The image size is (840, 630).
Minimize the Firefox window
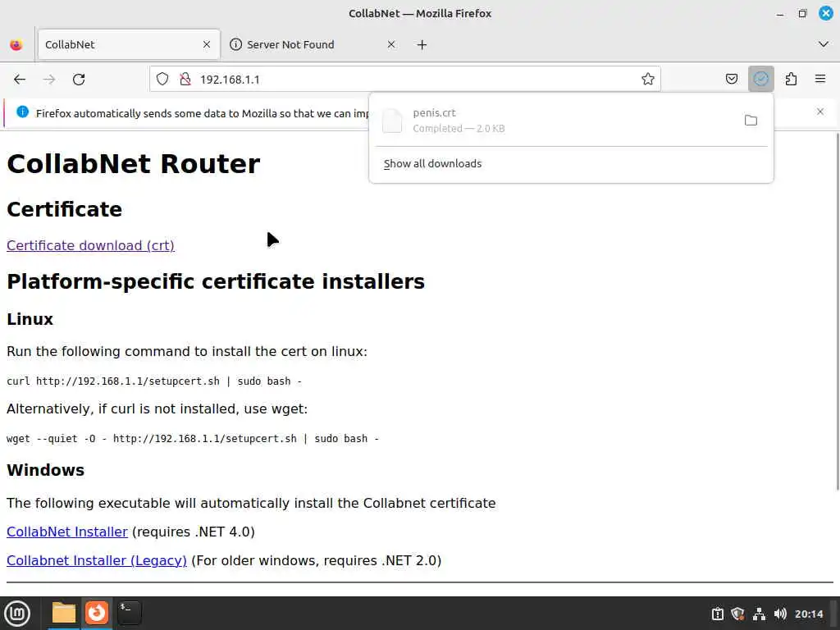780,13
